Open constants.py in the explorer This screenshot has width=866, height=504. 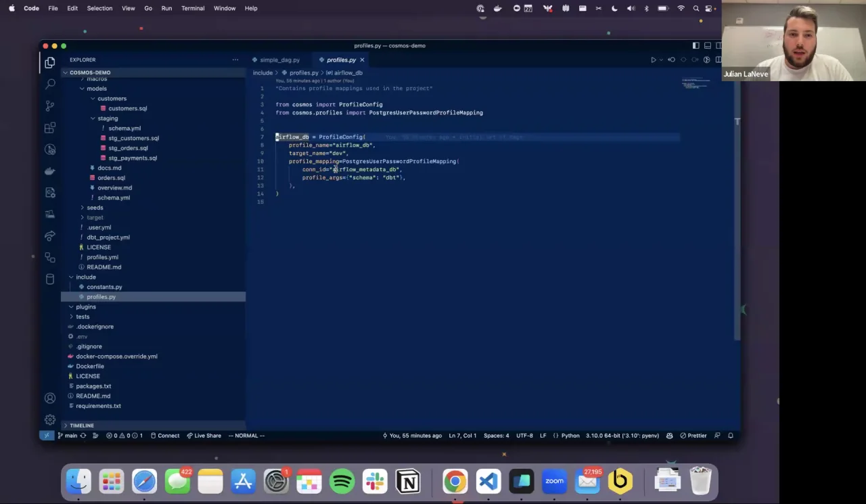(x=104, y=287)
